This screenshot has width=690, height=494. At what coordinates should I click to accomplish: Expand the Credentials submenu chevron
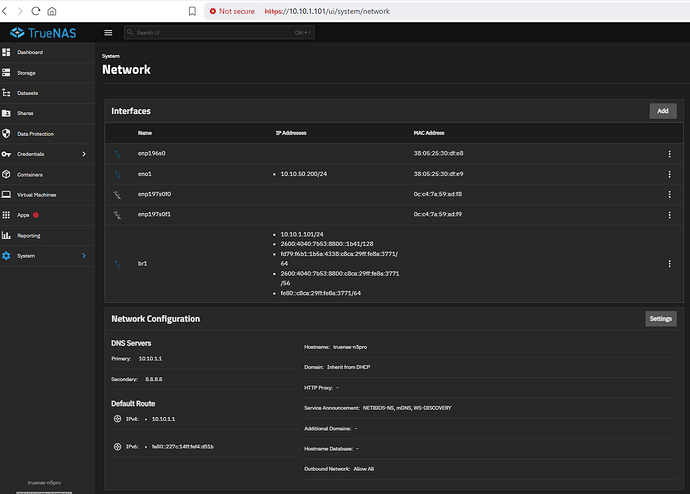tap(84, 154)
